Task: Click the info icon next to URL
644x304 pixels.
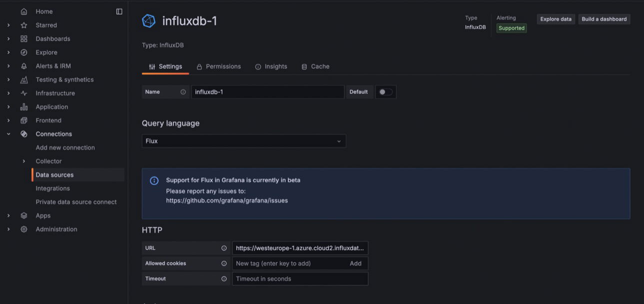Action: [x=224, y=248]
